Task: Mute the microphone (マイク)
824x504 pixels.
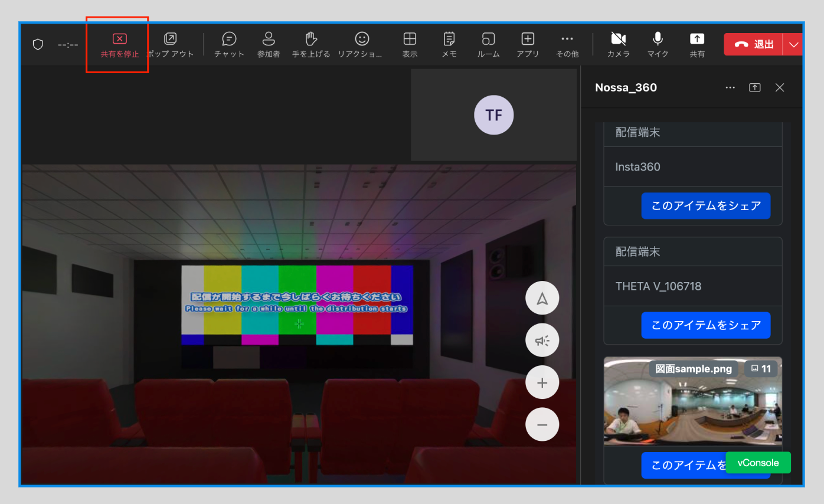Action: (x=658, y=45)
